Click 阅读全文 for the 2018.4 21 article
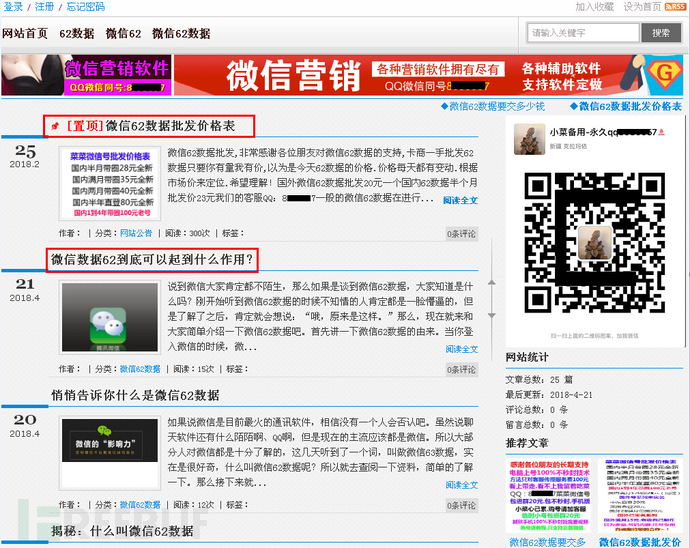The height and width of the screenshot is (548, 690). click(x=462, y=349)
